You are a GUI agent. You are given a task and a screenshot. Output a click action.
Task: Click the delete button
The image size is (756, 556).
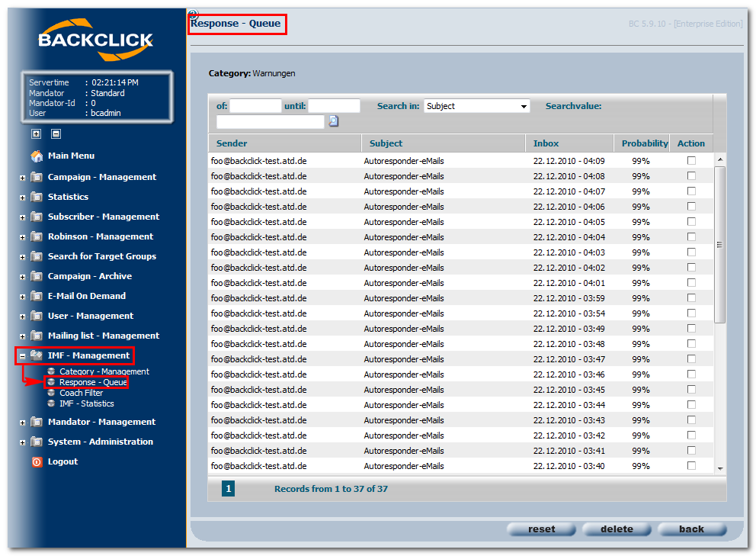(617, 529)
